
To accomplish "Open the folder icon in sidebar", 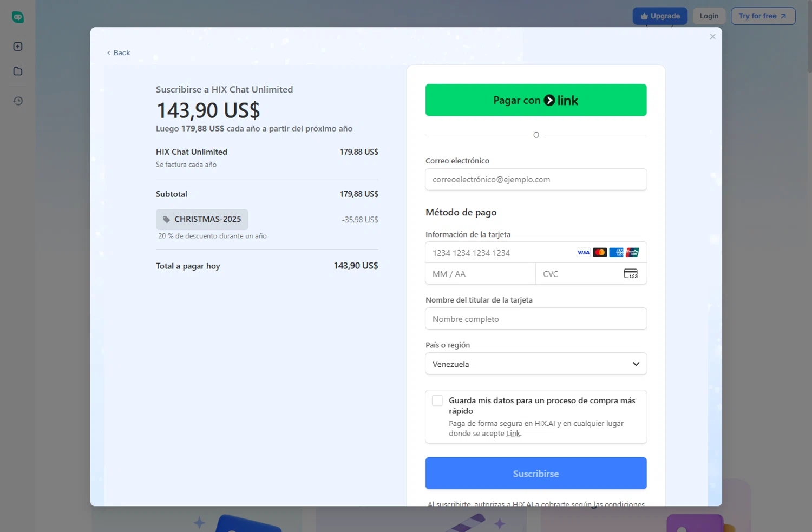I will tap(18, 71).
